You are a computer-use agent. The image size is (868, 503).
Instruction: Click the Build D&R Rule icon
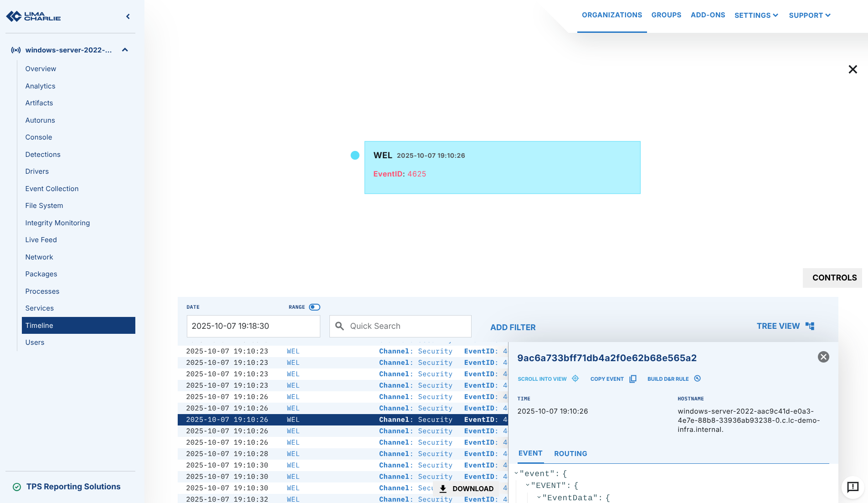697,379
